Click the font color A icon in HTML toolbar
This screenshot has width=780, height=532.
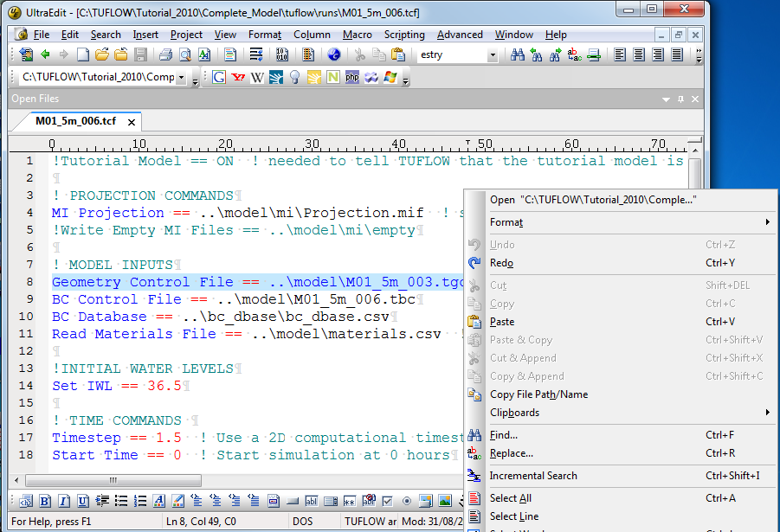[159, 501]
